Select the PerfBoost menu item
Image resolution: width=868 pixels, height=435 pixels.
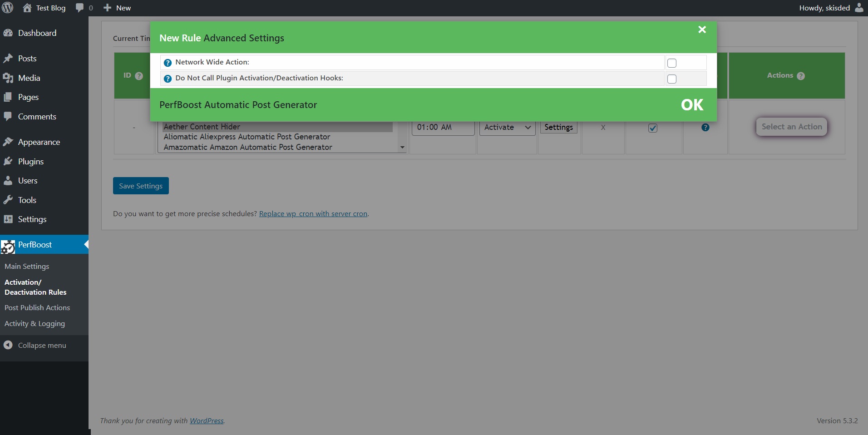click(44, 244)
